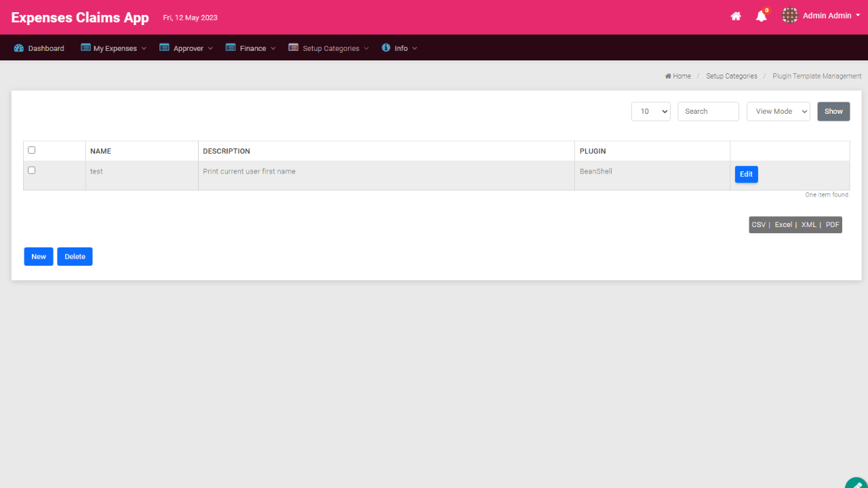Click the Edit button for test
This screenshot has width=868, height=488.
[x=746, y=174]
